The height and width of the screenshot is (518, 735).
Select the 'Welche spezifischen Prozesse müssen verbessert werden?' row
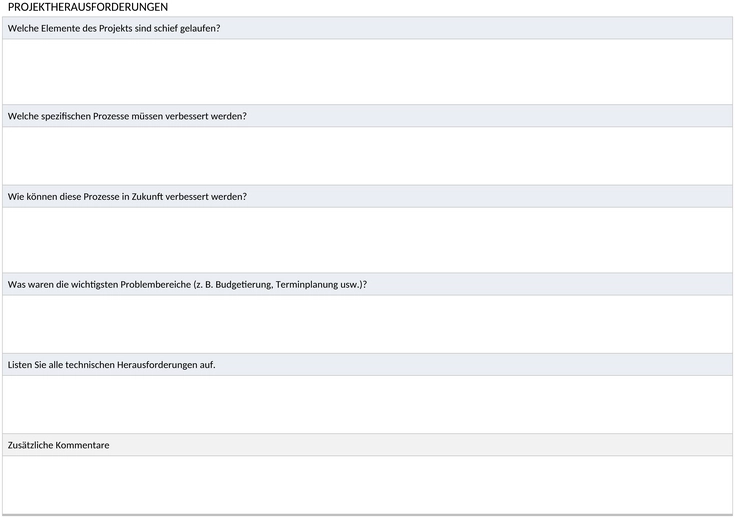[x=368, y=116]
